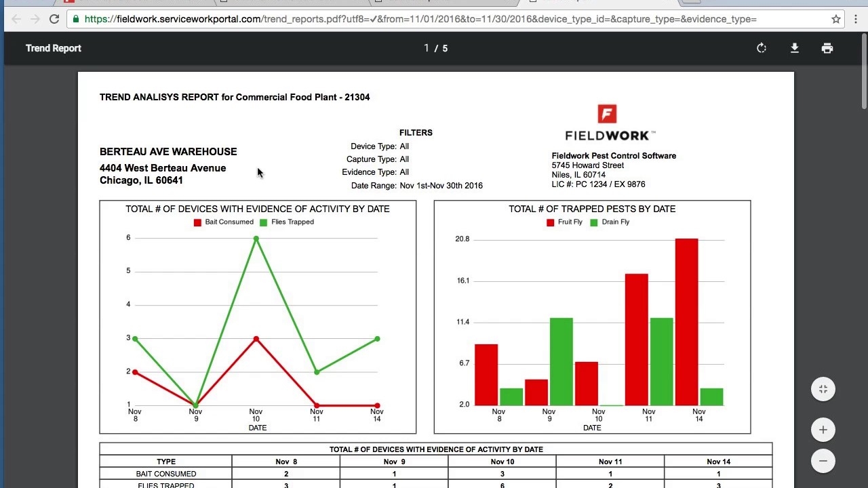The image size is (868, 488).
Task: Click the page number 1 field
Action: (427, 48)
